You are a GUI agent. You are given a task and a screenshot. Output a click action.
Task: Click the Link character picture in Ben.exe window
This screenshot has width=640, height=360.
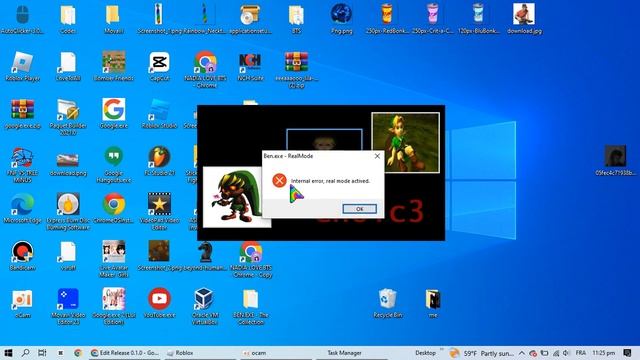coord(406,143)
